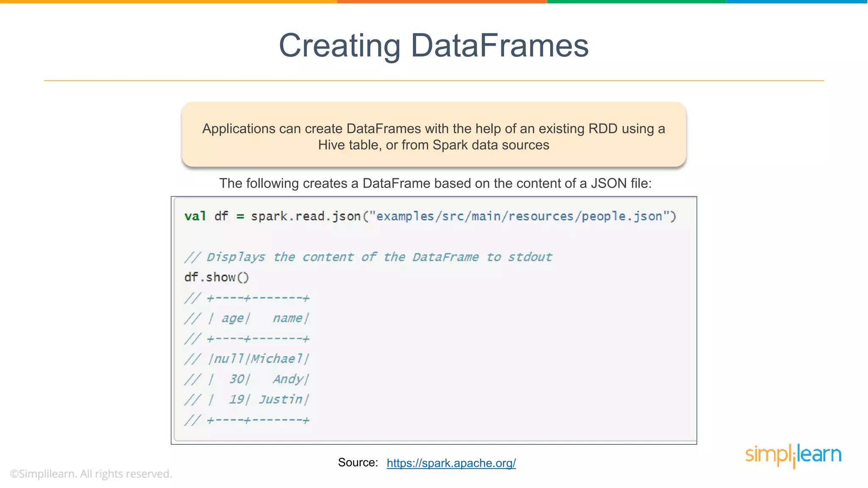868x488 pixels.
Task: Click the Simplilearn copyright notice
Action: coord(91,474)
